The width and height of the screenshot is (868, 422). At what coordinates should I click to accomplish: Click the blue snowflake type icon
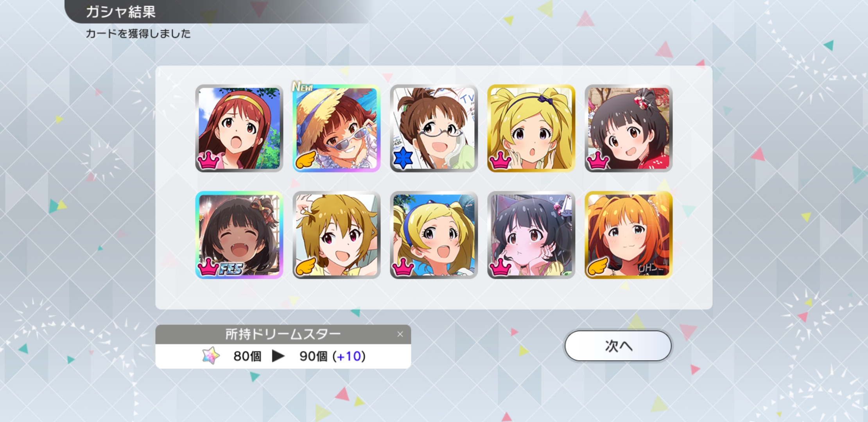pos(403,158)
